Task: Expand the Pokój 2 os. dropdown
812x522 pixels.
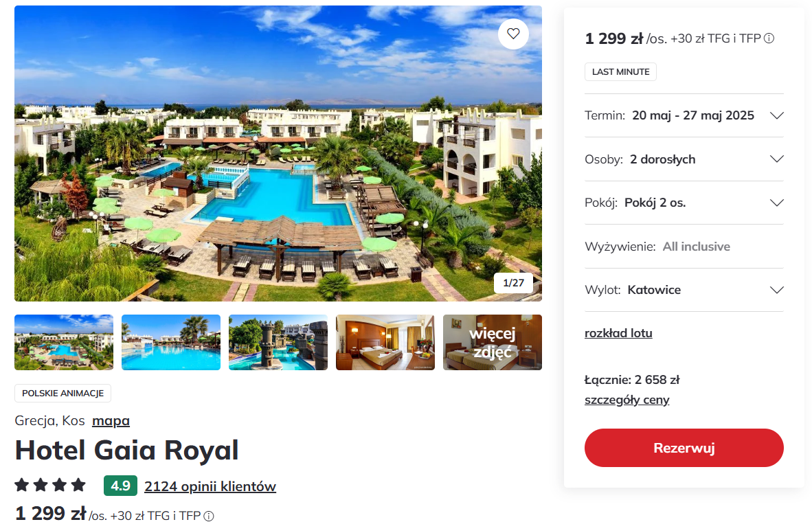Action: [x=684, y=203]
